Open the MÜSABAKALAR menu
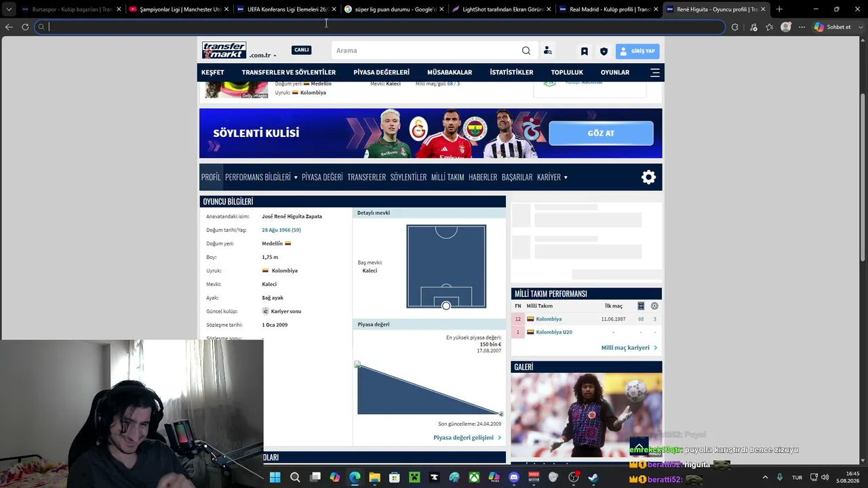This screenshot has height=488, width=868. [x=450, y=73]
